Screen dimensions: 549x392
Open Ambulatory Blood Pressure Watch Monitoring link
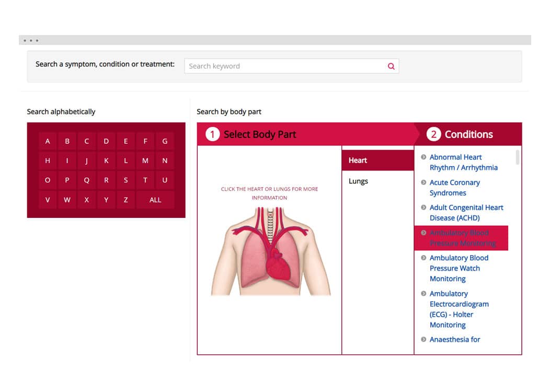pyautogui.click(x=459, y=268)
